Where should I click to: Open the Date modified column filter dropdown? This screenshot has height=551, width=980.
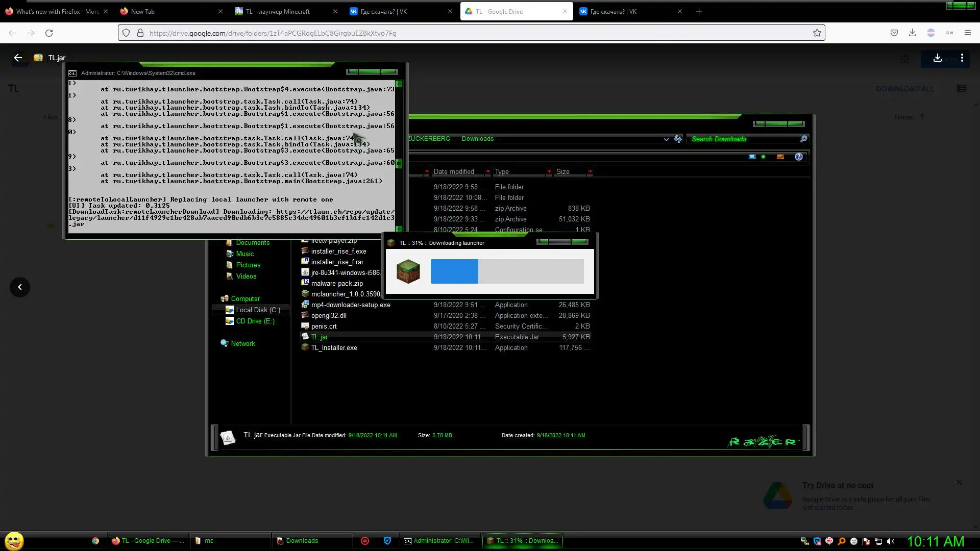coord(487,172)
